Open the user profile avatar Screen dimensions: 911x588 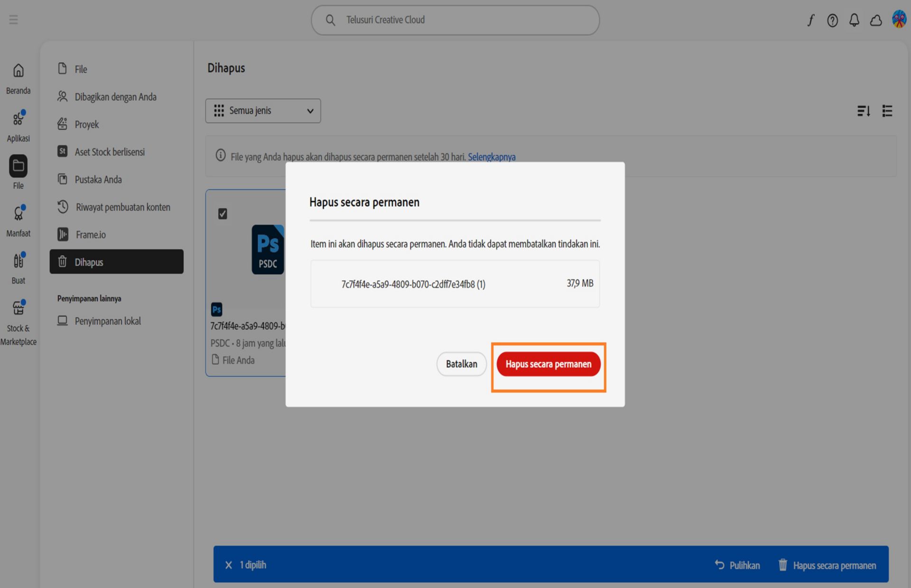pyautogui.click(x=899, y=19)
